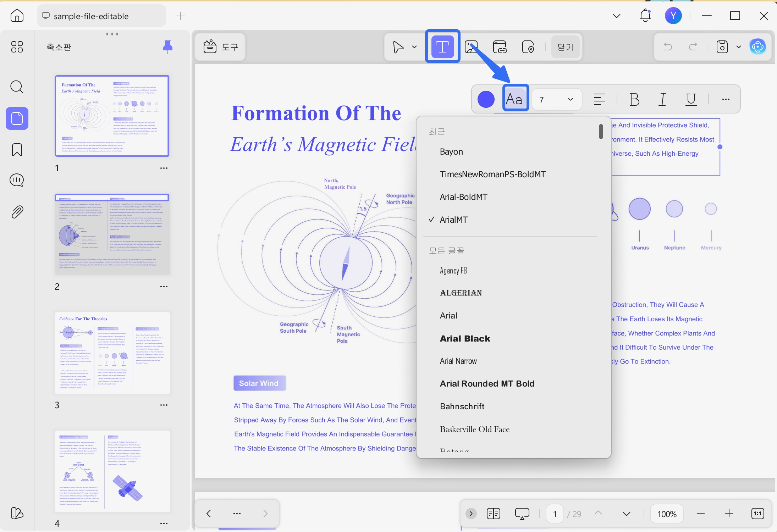The height and width of the screenshot is (532, 777).
Task: Start slideshow presentation mode
Action: coord(522,514)
